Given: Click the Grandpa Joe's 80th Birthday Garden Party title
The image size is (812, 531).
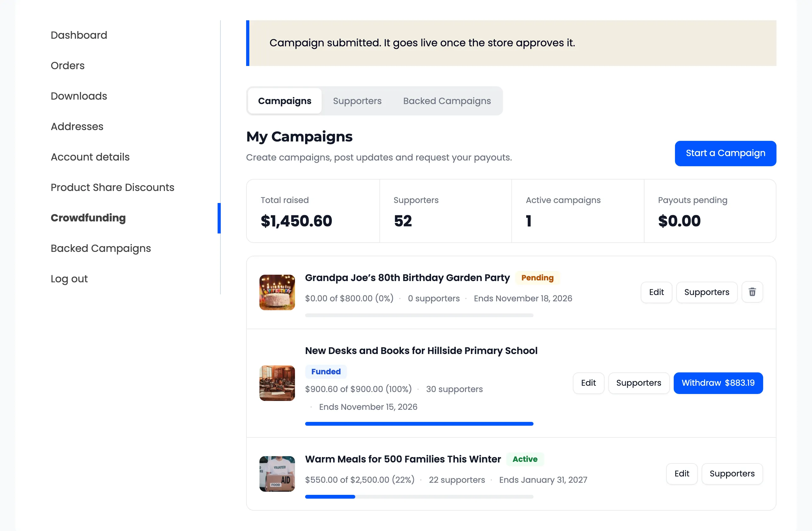Looking at the screenshot, I should click(407, 278).
